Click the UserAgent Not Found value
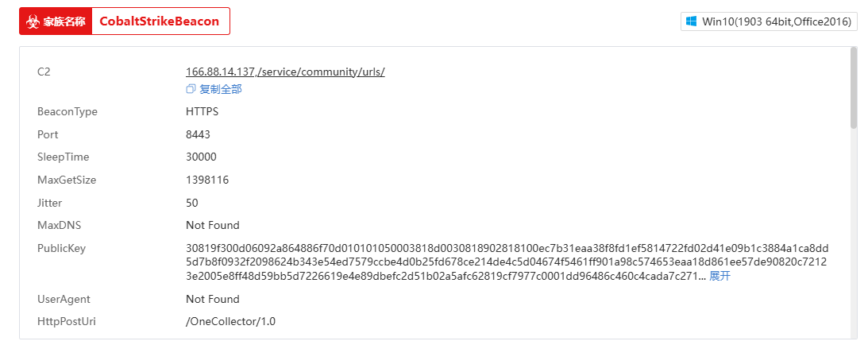Screen dimensions: 868x345 [x=212, y=299]
